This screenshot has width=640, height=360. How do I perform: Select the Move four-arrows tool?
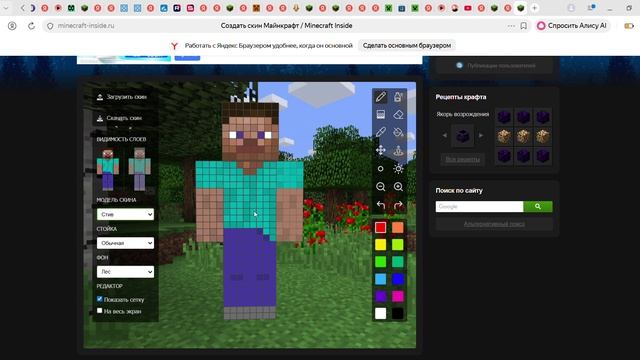(380, 150)
